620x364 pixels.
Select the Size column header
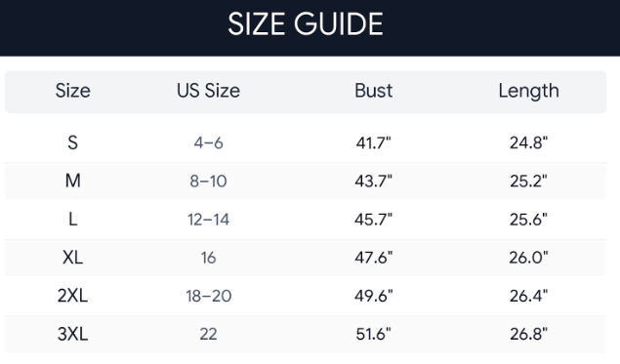[x=73, y=91]
